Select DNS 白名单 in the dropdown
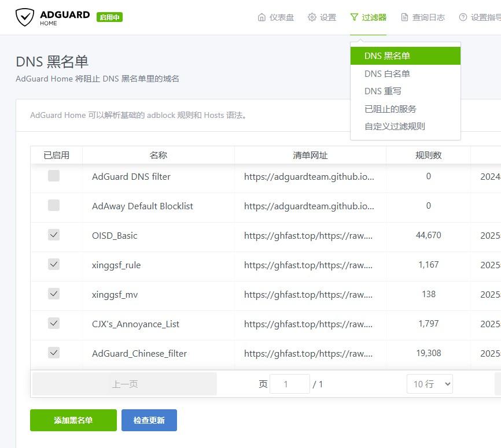 click(405, 74)
